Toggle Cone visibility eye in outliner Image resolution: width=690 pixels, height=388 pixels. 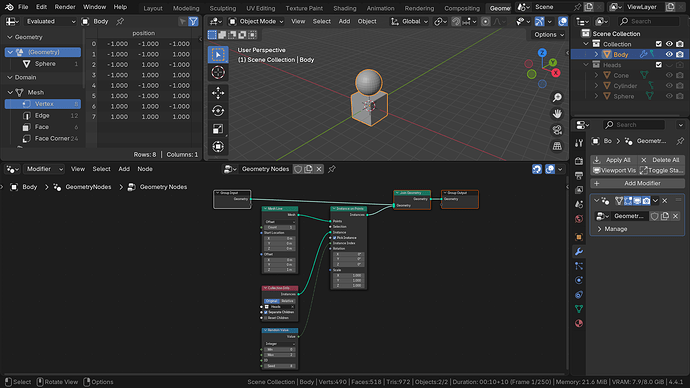669,76
